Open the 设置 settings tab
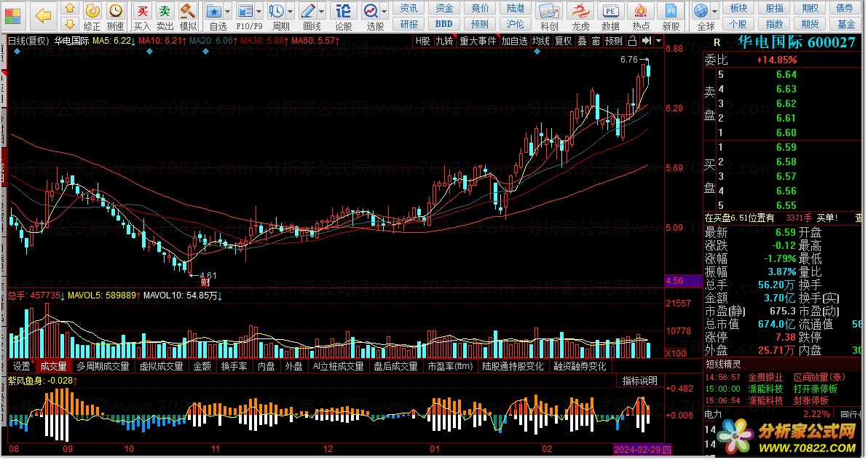Image resolution: width=868 pixels, height=460 pixels. pyautogui.click(x=22, y=366)
